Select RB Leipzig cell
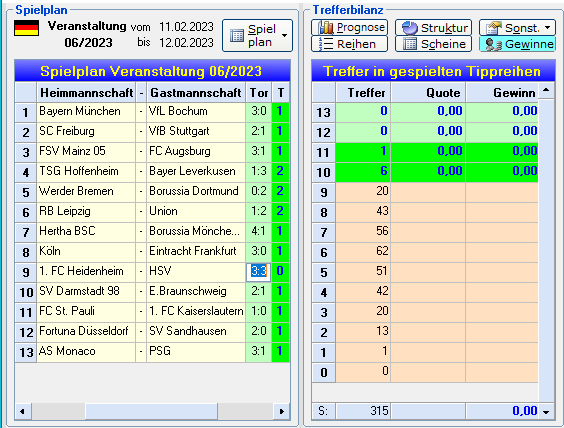 [x=86, y=211]
